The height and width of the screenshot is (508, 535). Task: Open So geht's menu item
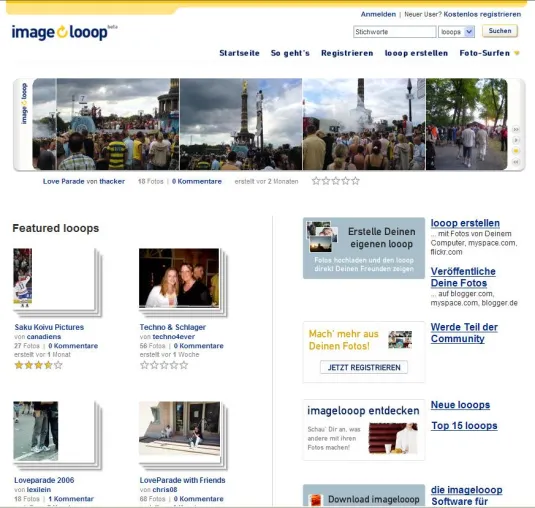point(290,53)
